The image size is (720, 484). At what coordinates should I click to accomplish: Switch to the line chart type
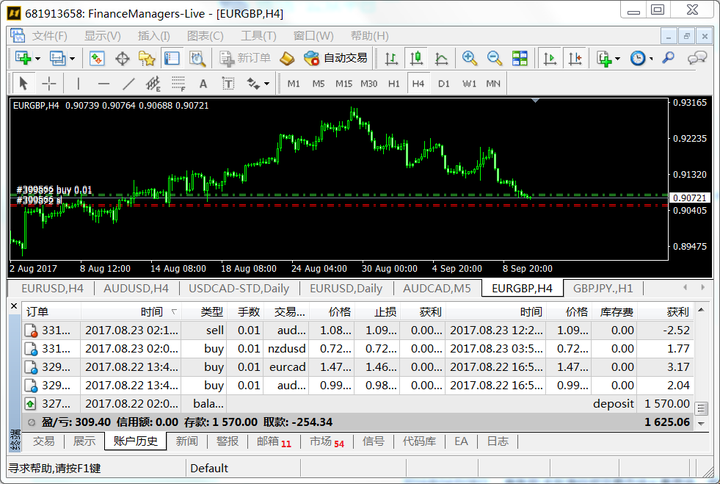tap(441, 58)
